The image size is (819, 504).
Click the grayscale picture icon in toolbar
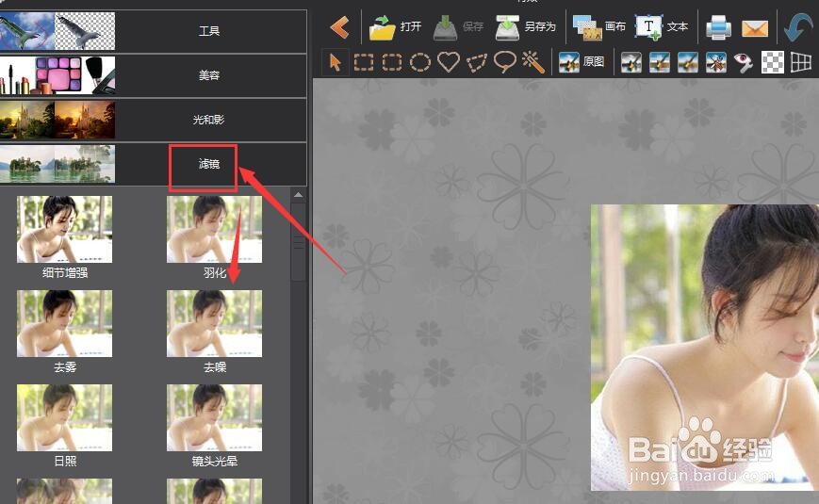tap(631, 63)
